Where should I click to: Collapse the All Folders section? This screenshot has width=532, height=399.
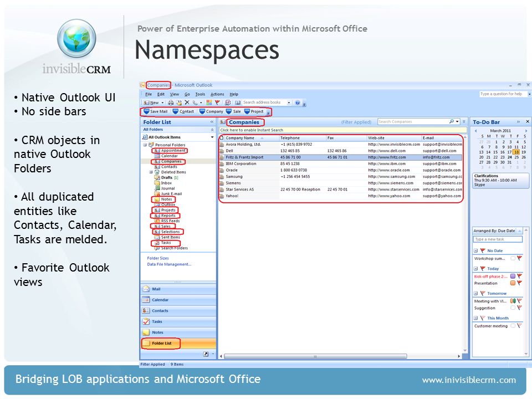pyautogui.click(x=212, y=130)
